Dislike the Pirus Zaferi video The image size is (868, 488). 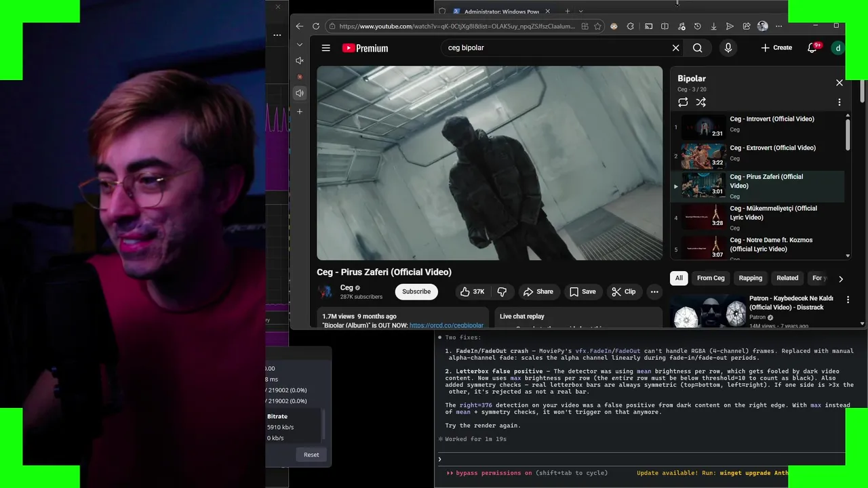(502, 291)
